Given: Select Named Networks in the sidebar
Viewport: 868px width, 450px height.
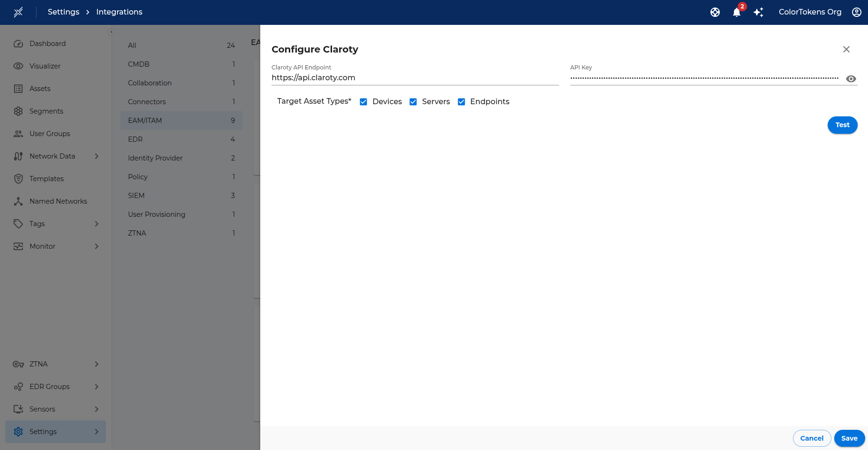Looking at the screenshot, I should coord(58,201).
